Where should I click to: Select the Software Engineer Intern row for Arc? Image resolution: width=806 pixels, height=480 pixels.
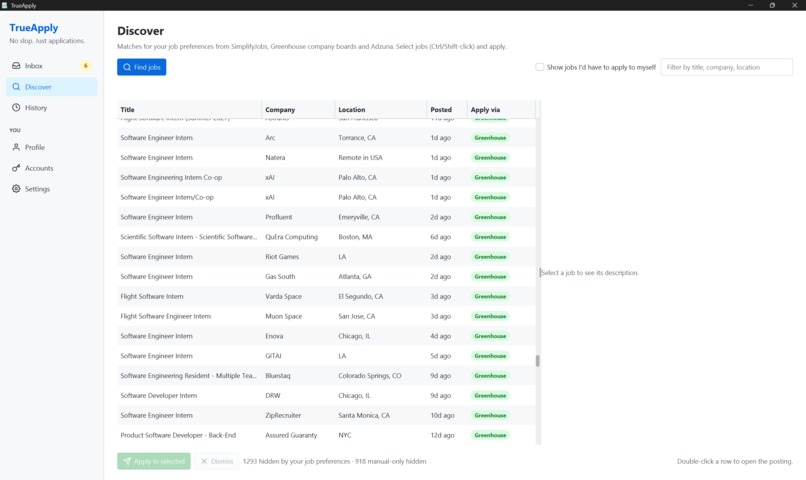coord(326,138)
